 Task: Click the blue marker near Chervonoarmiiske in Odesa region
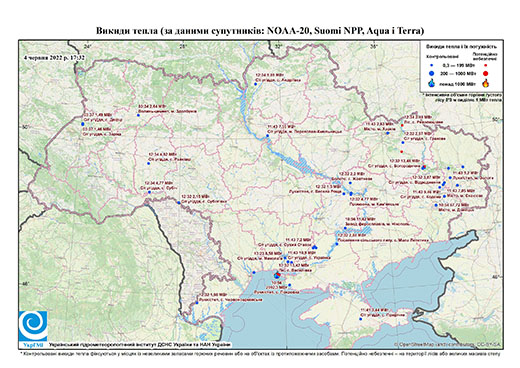point(197,303)
